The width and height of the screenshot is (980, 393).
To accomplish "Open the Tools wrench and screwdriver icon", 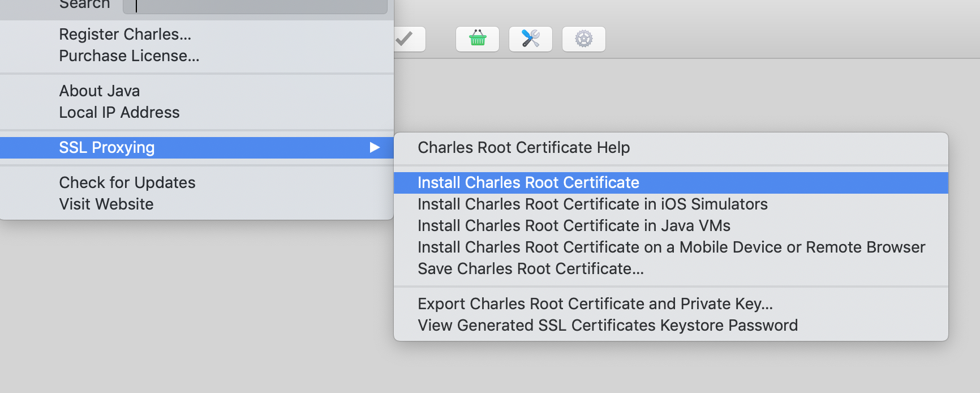I will tap(531, 39).
